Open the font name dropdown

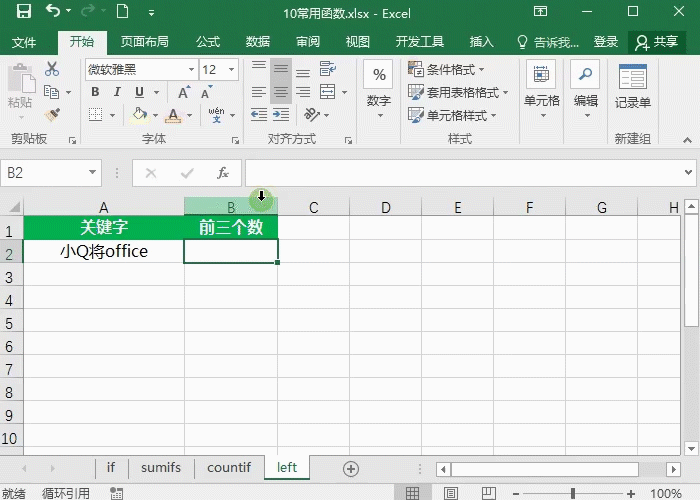(x=191, y=70)
